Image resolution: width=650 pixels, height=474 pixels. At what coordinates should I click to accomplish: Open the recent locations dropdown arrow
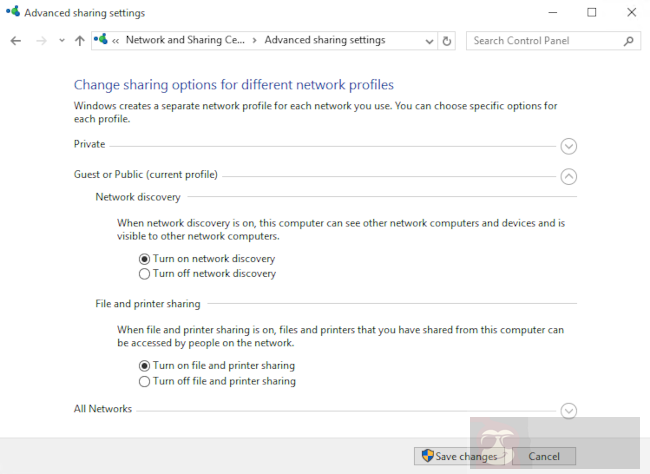click(61, 41)
